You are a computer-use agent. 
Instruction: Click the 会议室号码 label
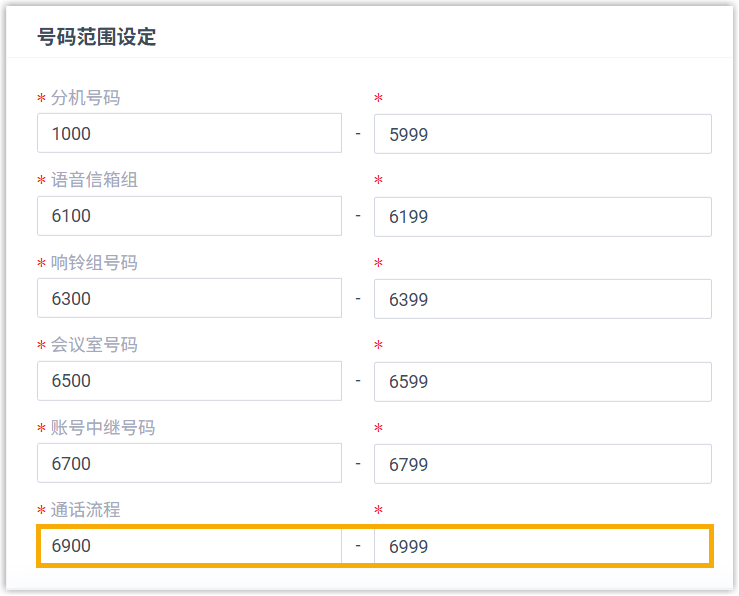[x=94, y=345]
